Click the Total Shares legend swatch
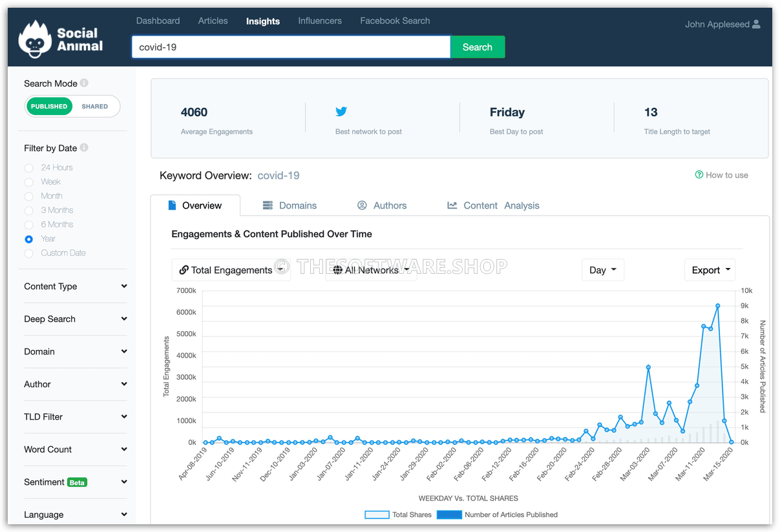This screenshot has height=532, width=780. tap(377, 515)
